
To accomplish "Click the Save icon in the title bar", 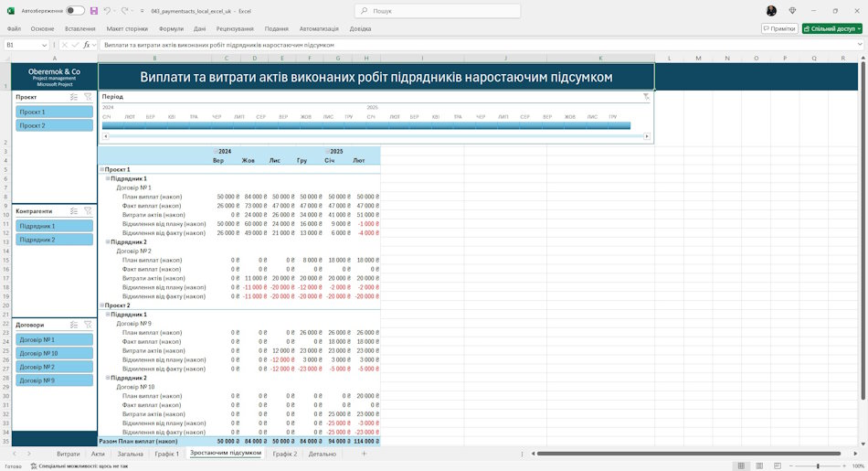I will [93, 11].
